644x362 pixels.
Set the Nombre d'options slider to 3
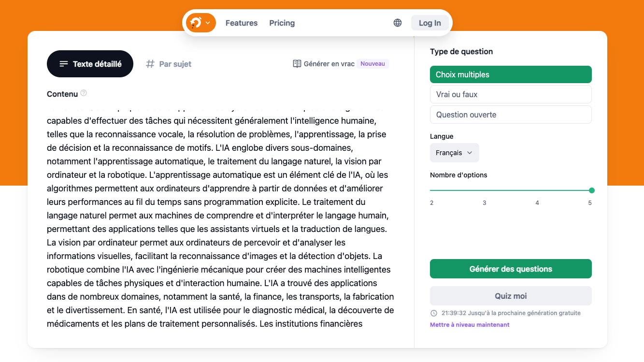point(485,190)
